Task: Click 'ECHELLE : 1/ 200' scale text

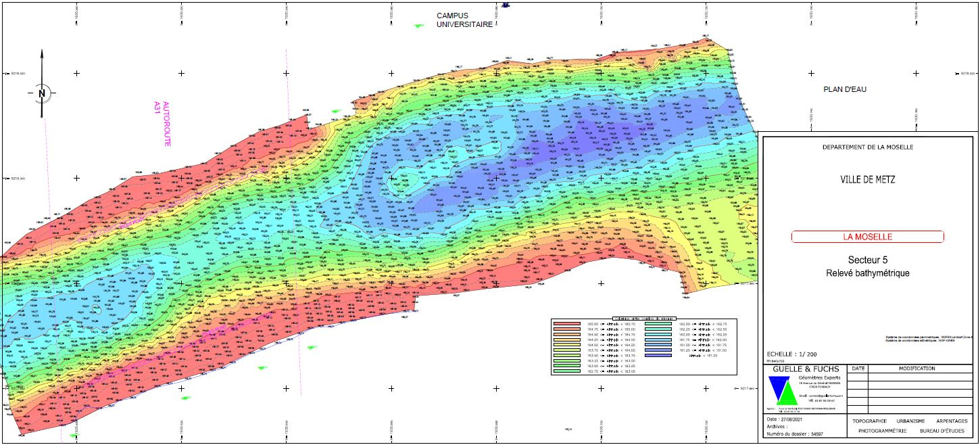Action: pyautogui.click(x=791, y=354)
